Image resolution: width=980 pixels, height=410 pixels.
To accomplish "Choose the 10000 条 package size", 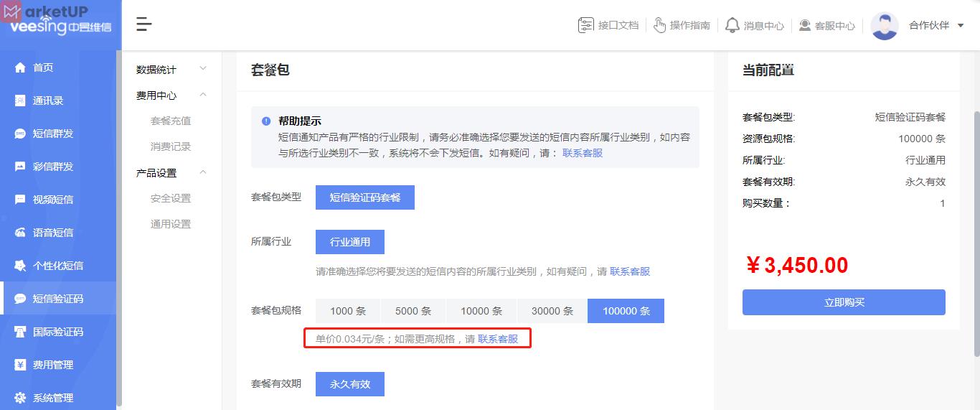I will tap(481, 311).
